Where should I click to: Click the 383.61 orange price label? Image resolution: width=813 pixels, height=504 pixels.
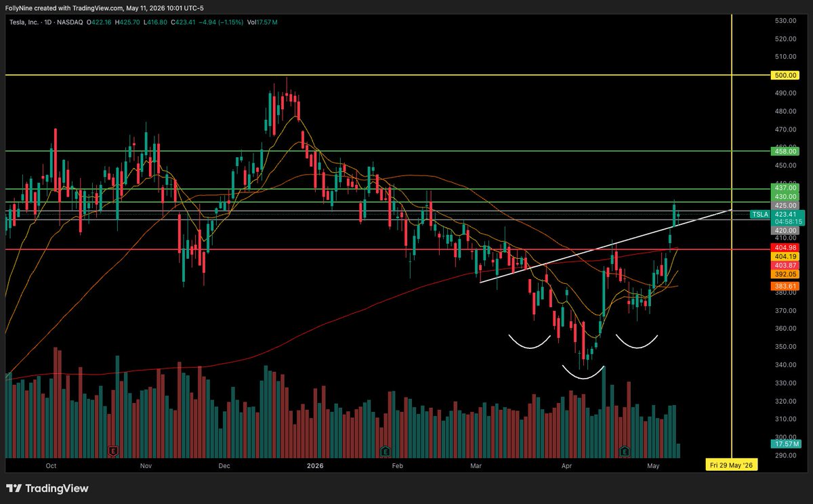pos(785,287)
